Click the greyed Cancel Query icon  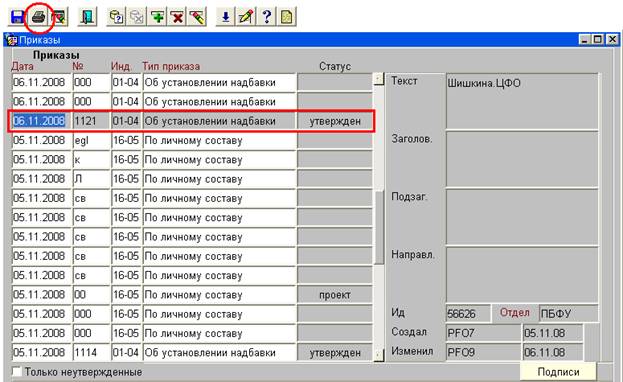point(137,17)
